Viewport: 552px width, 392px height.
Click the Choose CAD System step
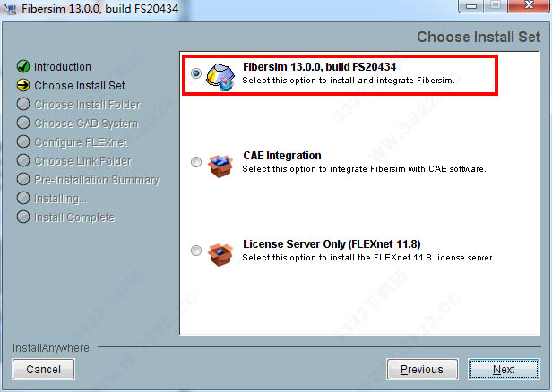tap(86, 124)
